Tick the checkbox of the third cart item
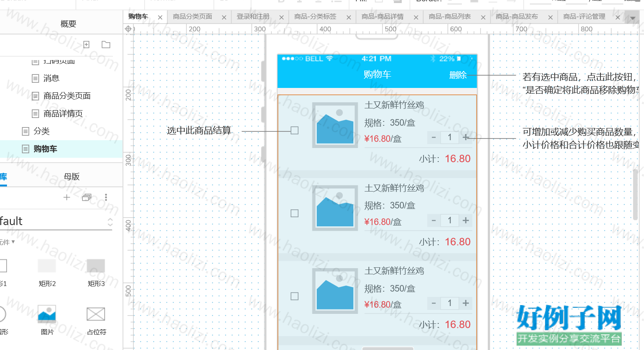The image size is (644, 350). [x=295, y=296]
